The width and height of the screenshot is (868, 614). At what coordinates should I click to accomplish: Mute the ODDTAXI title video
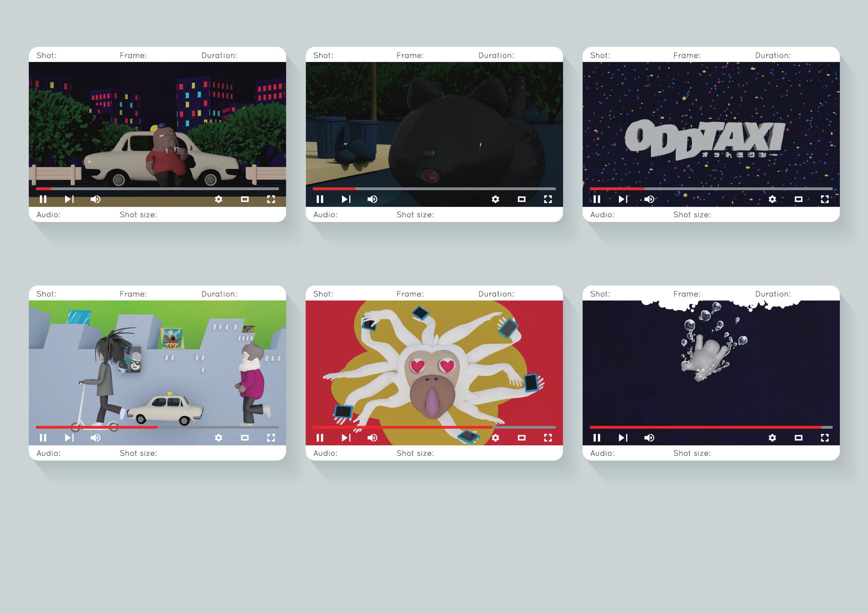pyautogui.click(x=649, y=199)
